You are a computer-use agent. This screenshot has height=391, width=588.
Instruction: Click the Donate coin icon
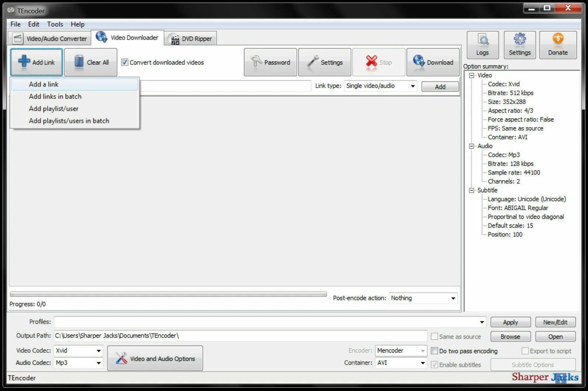pos(558,39)
